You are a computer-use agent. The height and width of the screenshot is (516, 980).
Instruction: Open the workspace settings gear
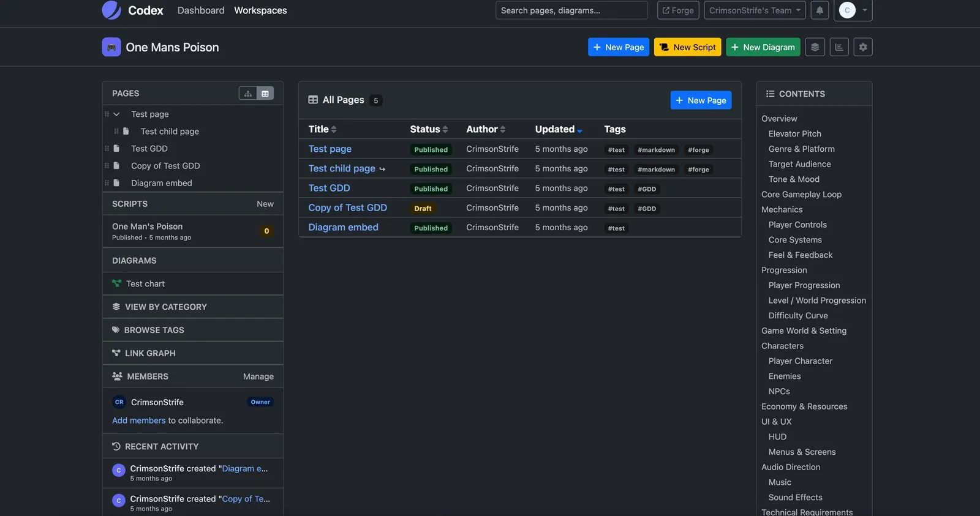(x=863, y=47)
